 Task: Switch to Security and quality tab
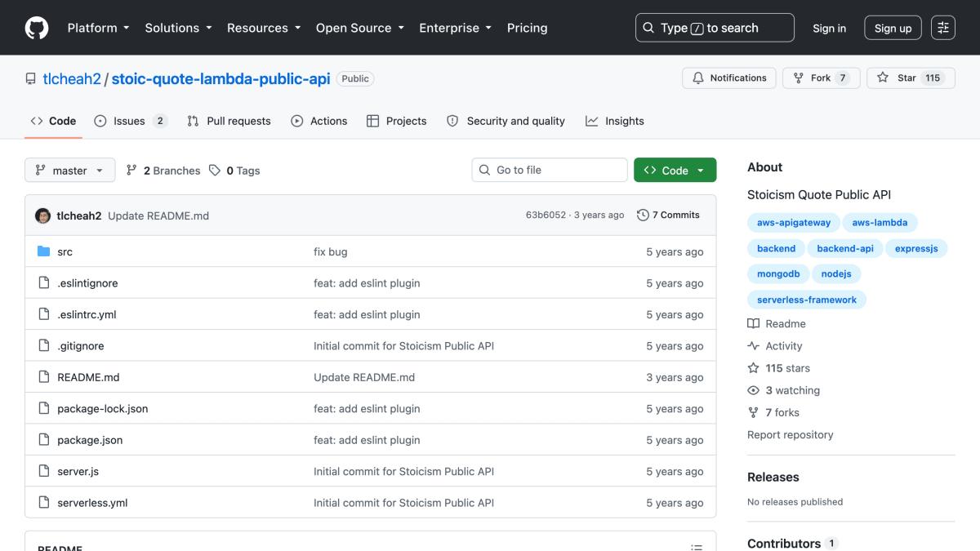click(x=506, y=121)
